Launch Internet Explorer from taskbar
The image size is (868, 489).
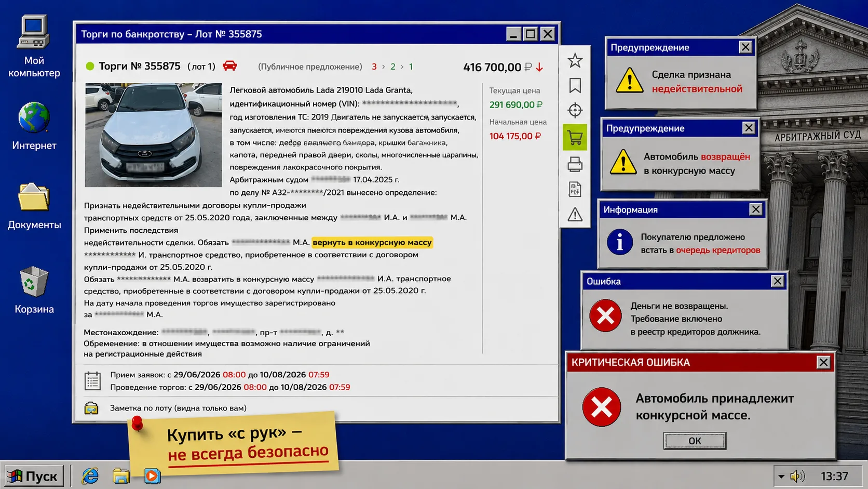(x=90, y=475)
